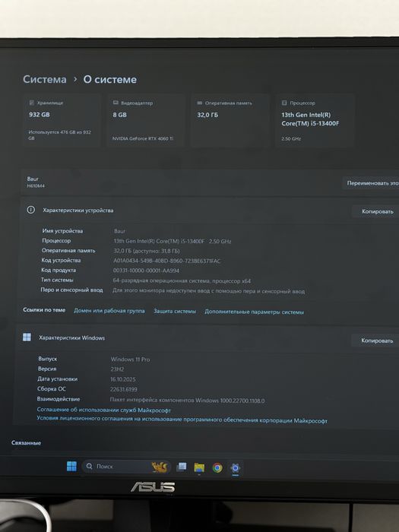The height and width of the screenshot is (532, 399).
Task: Click the search highlight animal icon
Action: (160, 467)
